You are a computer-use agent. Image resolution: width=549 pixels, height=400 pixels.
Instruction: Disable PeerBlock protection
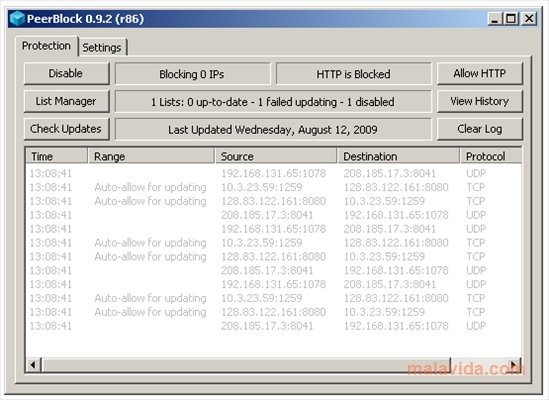67,74
